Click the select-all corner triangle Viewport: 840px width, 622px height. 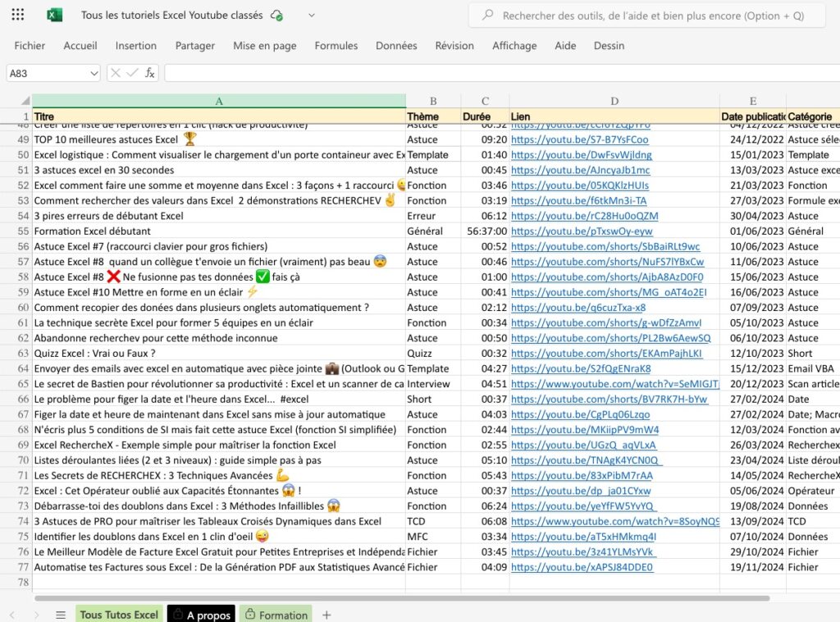point(25,101)
